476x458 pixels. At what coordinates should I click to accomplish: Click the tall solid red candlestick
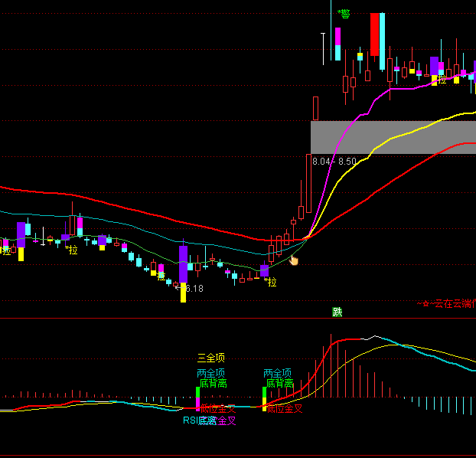pos(374,33)
